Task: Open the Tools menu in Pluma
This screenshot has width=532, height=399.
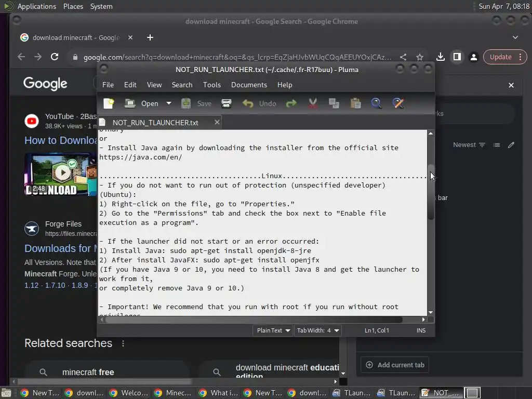Action: pyautogui.click(x=212, y=85)
